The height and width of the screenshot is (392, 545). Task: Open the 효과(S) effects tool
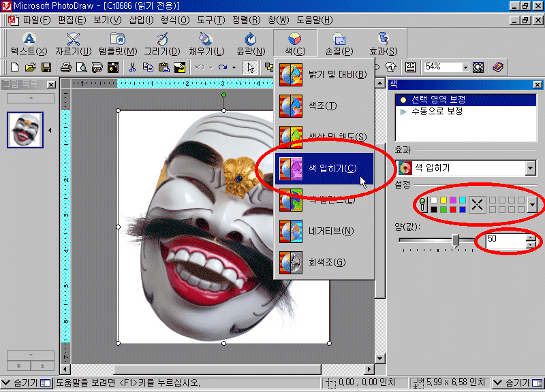pos(383,44)
